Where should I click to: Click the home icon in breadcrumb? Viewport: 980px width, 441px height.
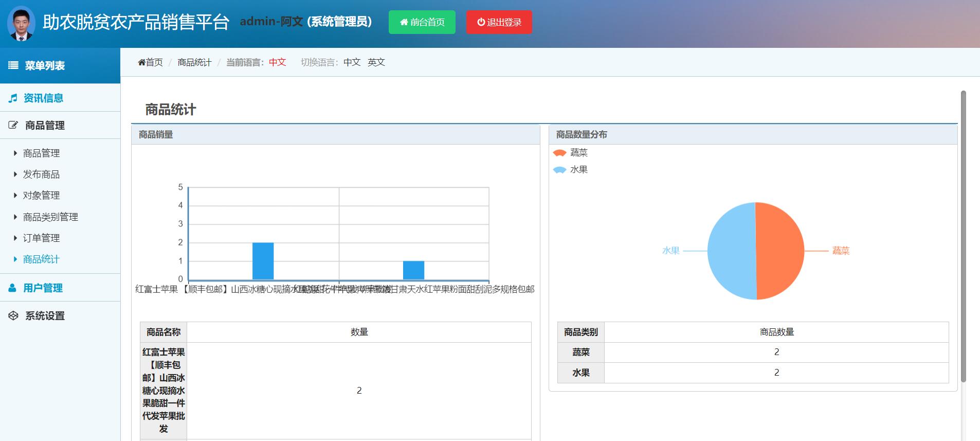141,62
